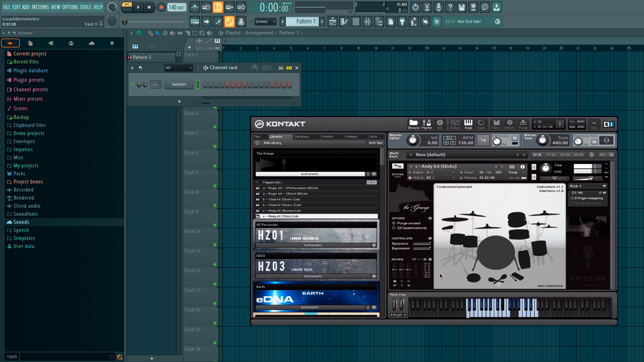Toggle the Metronome icon

pos(195,8)
